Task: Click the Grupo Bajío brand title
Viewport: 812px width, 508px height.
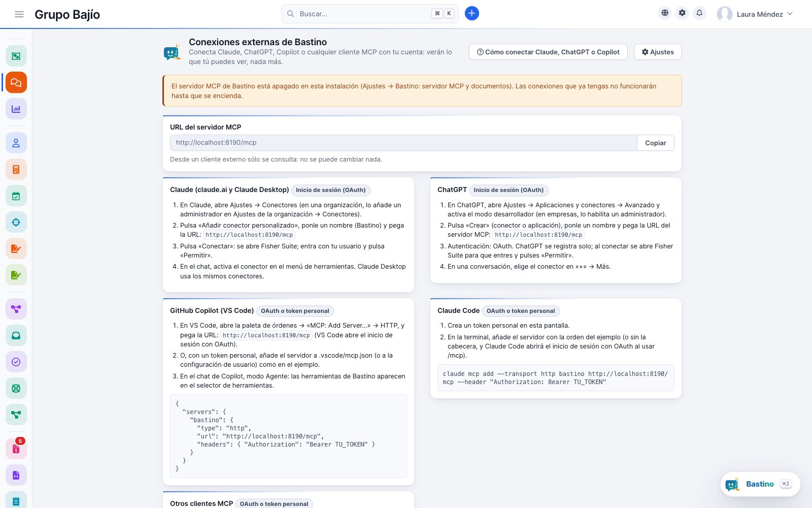Action: (67, 14)
